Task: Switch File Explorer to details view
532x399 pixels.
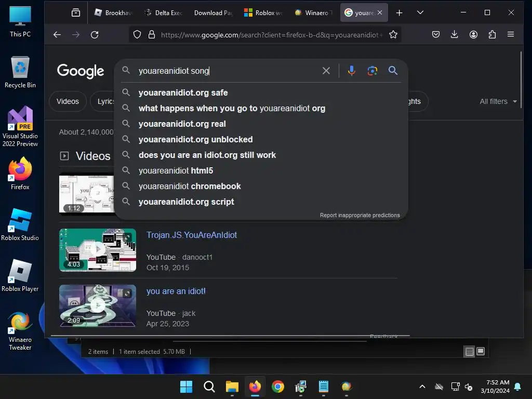Action: tap(469, 352)
